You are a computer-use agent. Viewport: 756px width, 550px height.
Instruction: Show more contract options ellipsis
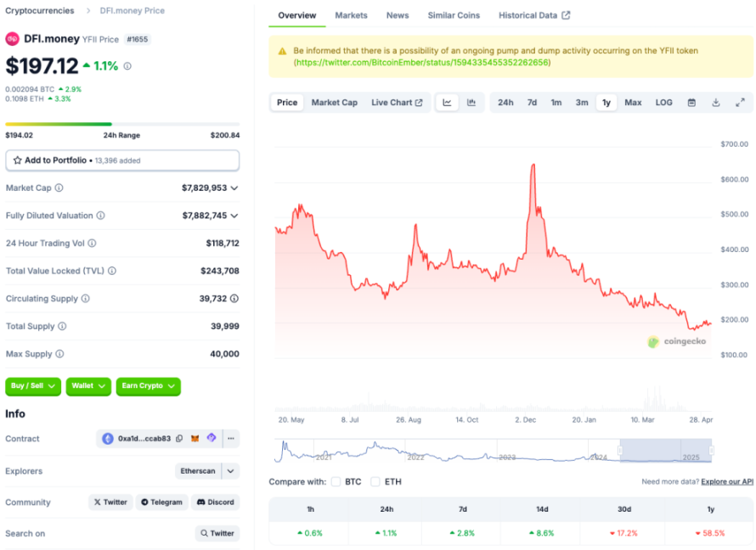(230, 439)
